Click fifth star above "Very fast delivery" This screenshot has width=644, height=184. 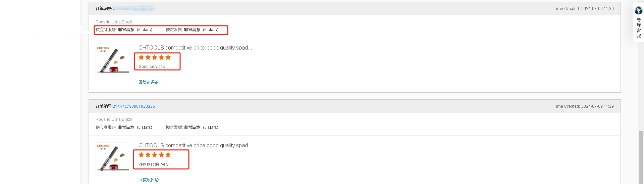[x=168, y=155]
